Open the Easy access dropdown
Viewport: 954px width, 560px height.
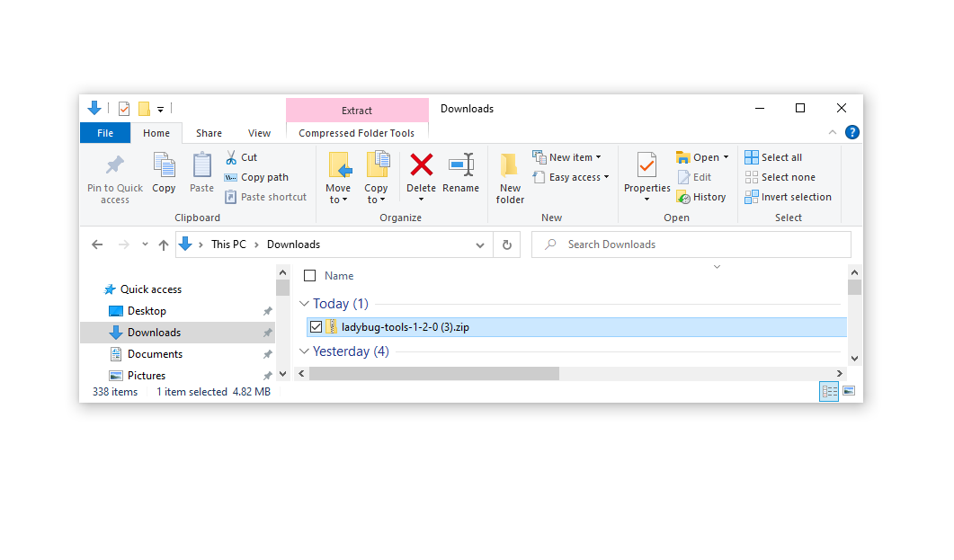[571, 177]
